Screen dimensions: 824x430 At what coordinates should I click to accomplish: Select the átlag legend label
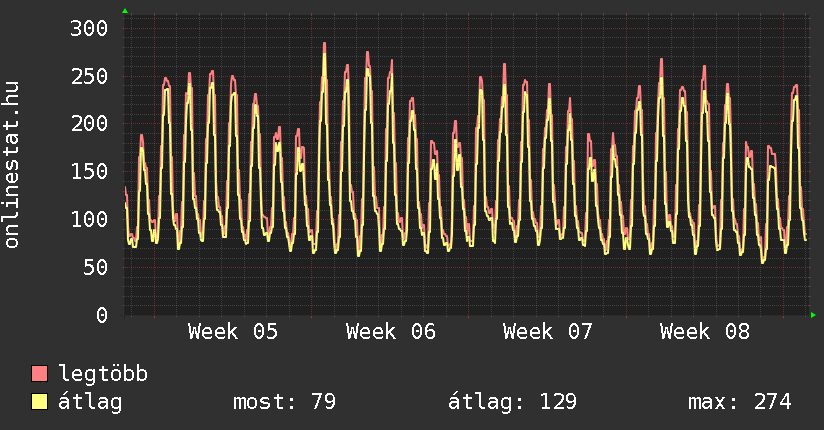(90, 402)
